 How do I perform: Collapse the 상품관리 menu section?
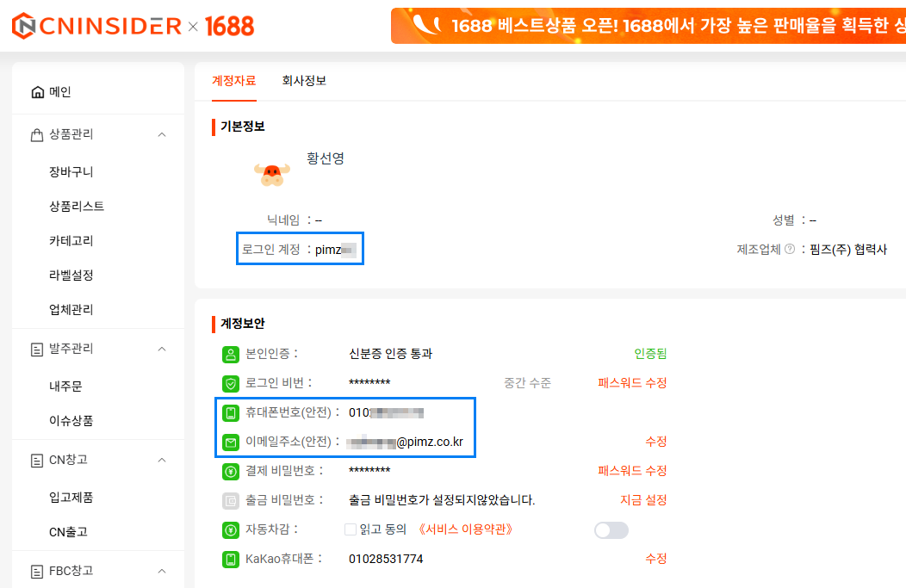(162, 134)
